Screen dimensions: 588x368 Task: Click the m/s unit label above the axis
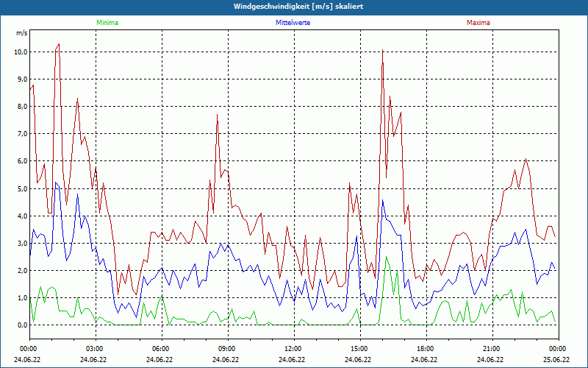[21, 34]
